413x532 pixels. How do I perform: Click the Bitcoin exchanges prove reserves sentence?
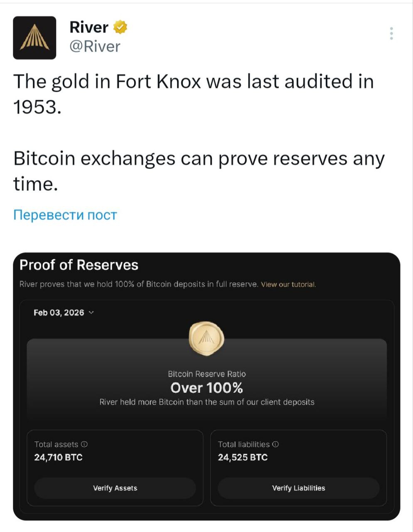point(199,170)
